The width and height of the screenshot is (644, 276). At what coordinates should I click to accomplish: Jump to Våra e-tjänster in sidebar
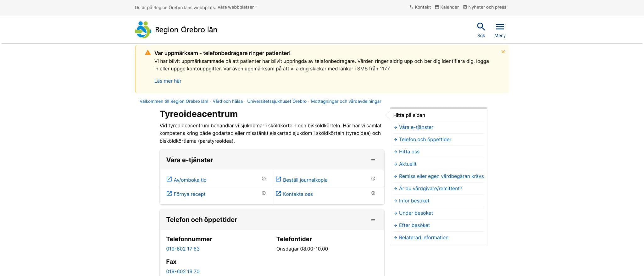(416, 127)
